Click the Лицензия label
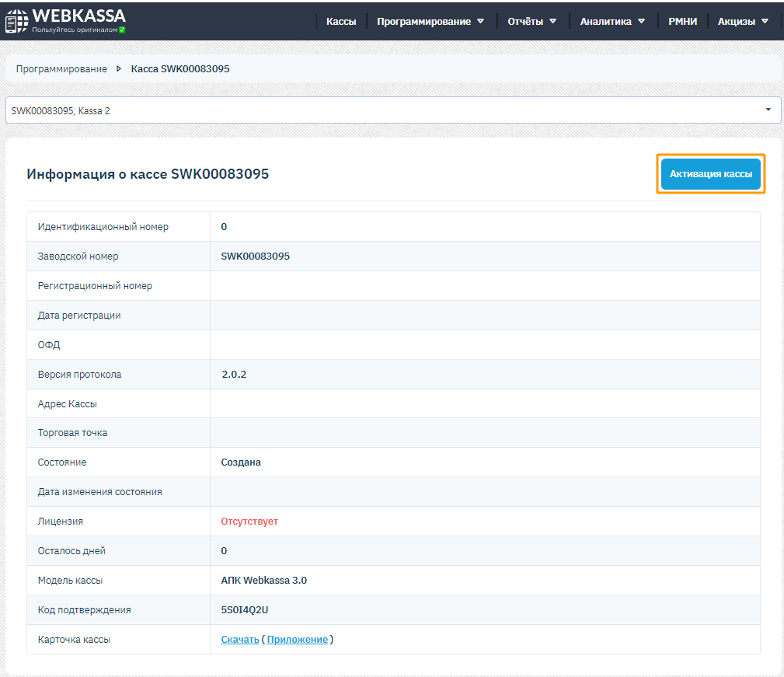Viewport: 784px width, 677px height. click(61, 522)
